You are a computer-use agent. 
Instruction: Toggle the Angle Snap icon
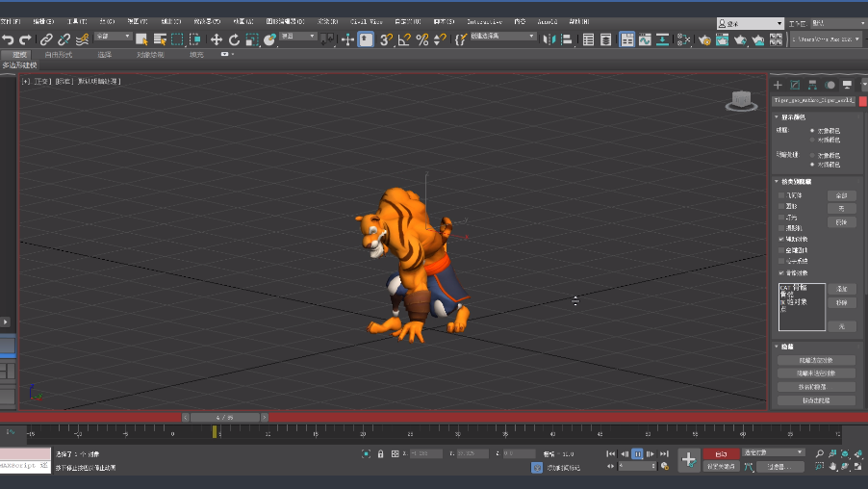(x=404, y=39)
